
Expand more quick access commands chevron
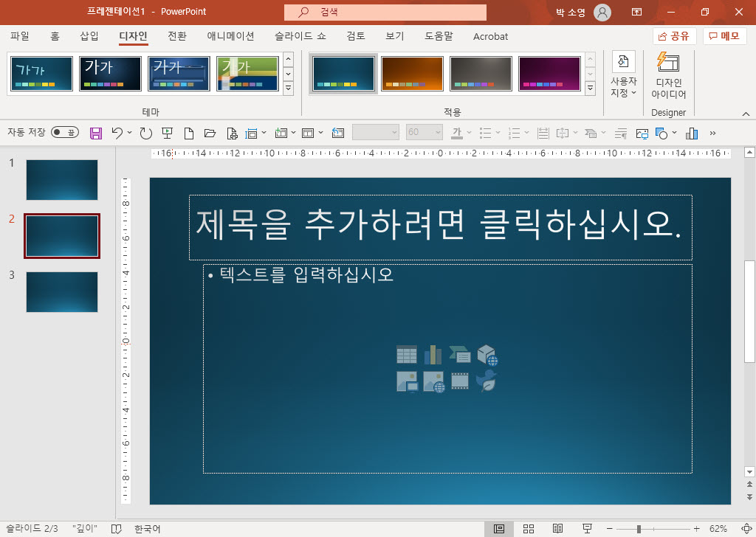click(x=712, y=133)
